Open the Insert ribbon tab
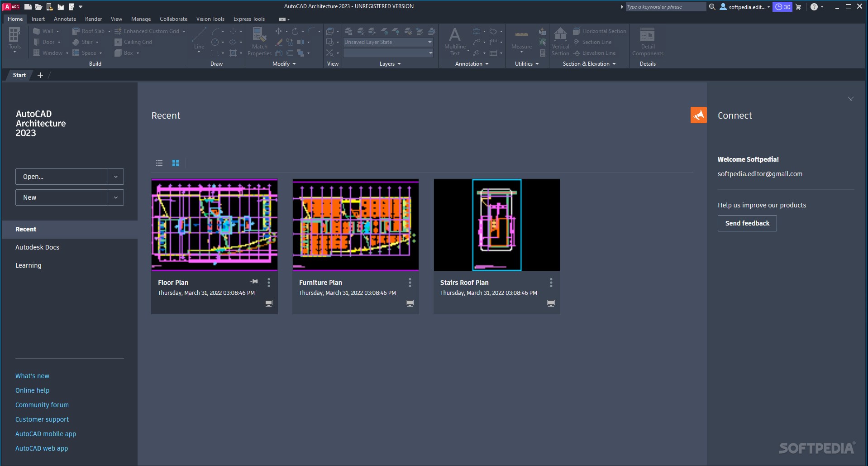 click(38, 19)
